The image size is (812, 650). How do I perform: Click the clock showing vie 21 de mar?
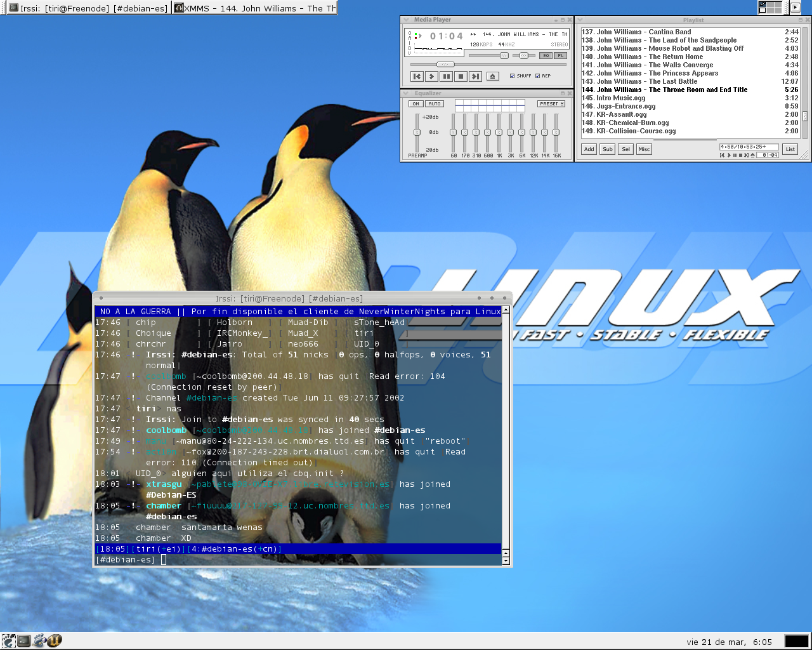pyautogui.click(x=729, y=642)
